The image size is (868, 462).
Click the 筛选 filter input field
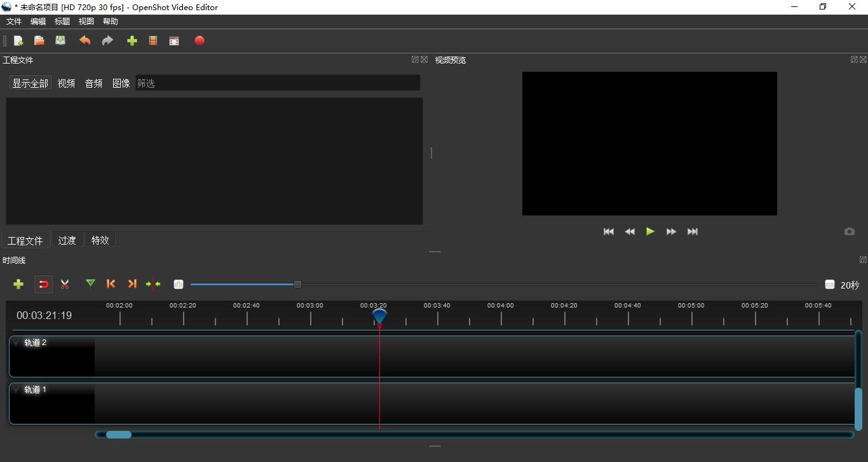point(277,83)
